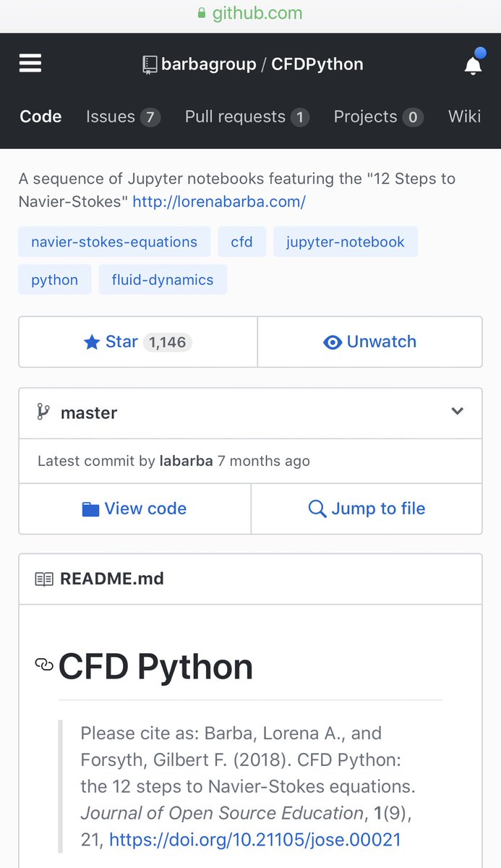Open the CFDPython repository link

(x=317, y=64)
